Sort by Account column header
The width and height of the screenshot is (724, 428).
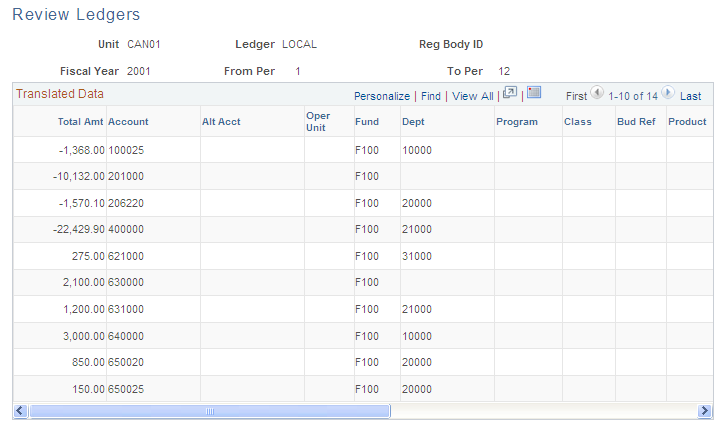click(x=128, y=122)
